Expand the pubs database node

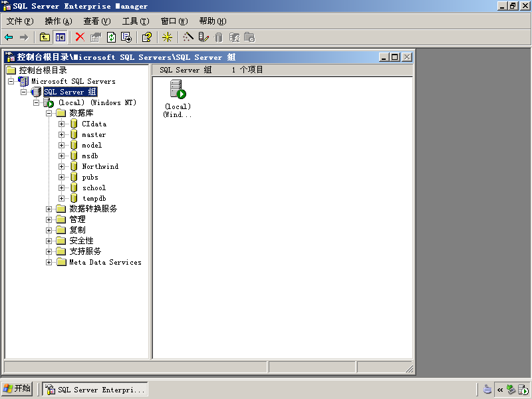pos(61,177)
